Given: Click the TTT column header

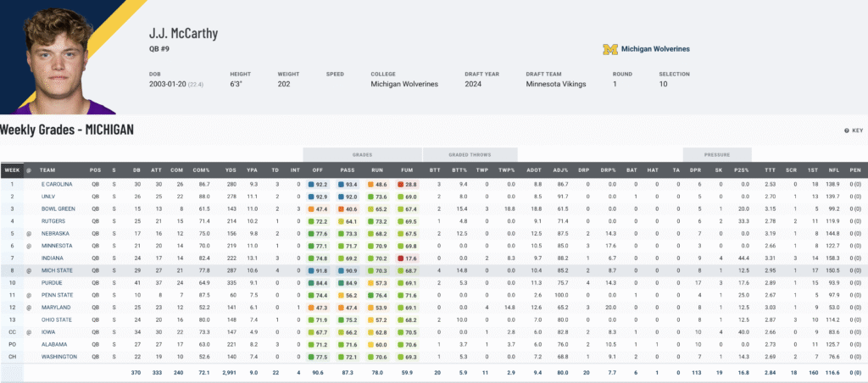Looking at the screenshot, I should 770,170.
